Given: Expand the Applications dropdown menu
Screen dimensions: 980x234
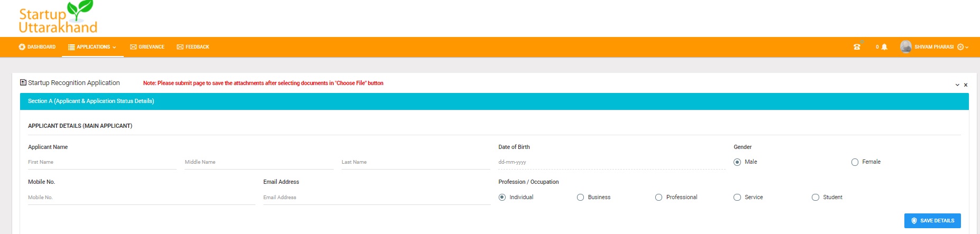Looking at the screenshot, I should click(93, 47).
